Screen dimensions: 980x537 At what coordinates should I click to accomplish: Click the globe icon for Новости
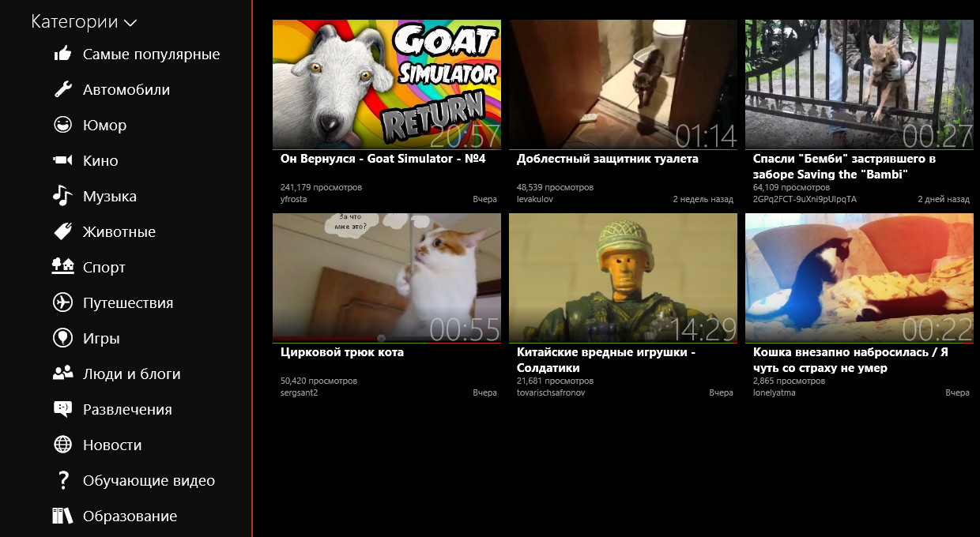[62, 445]
